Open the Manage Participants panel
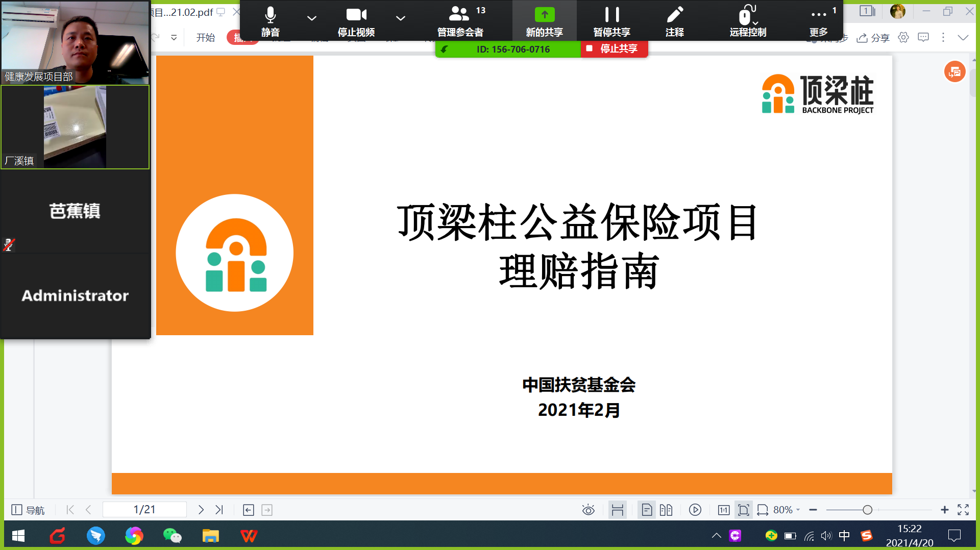Viewport: 980px width, 550px height. click(460, 21)
